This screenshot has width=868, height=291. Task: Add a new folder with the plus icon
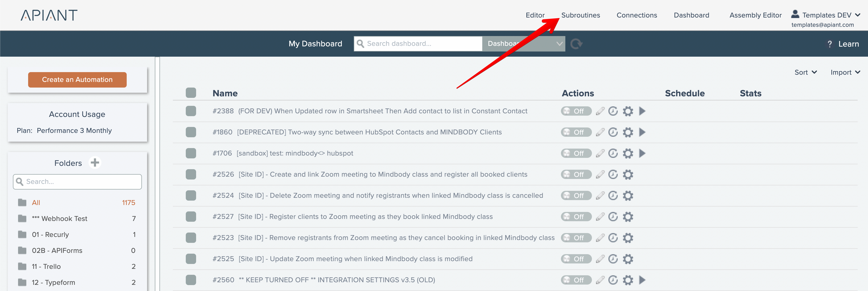click(x=95, y=163)
